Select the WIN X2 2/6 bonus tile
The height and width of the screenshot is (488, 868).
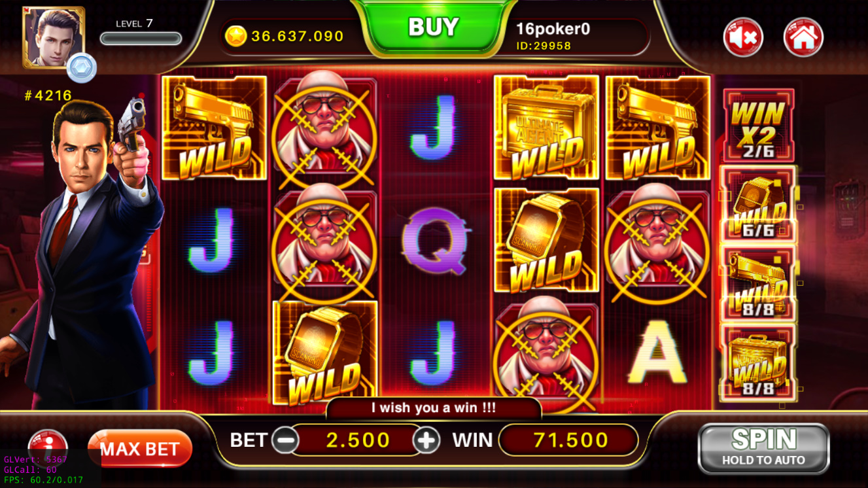tap(758, 126)
